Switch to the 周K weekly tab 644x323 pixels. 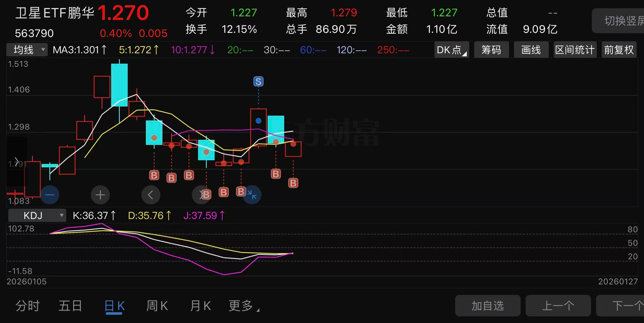pos(157,306)
